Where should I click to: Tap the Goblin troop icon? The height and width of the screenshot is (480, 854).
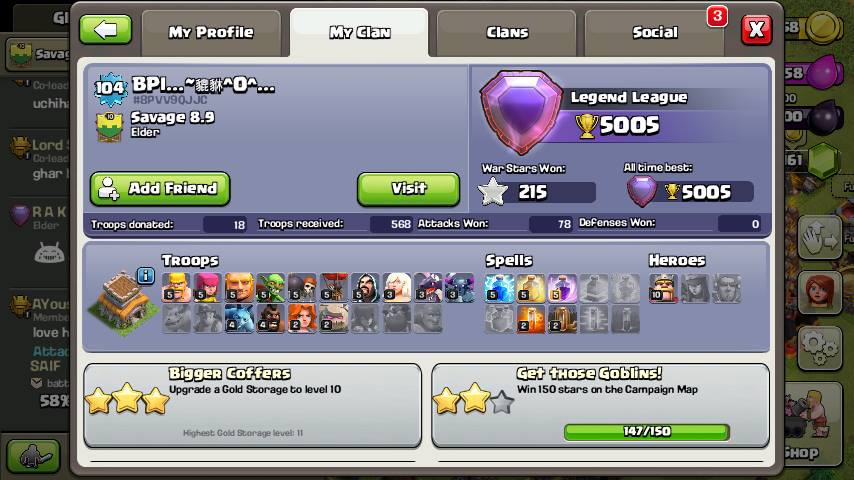pyautogui.click(x=271, y=288)
